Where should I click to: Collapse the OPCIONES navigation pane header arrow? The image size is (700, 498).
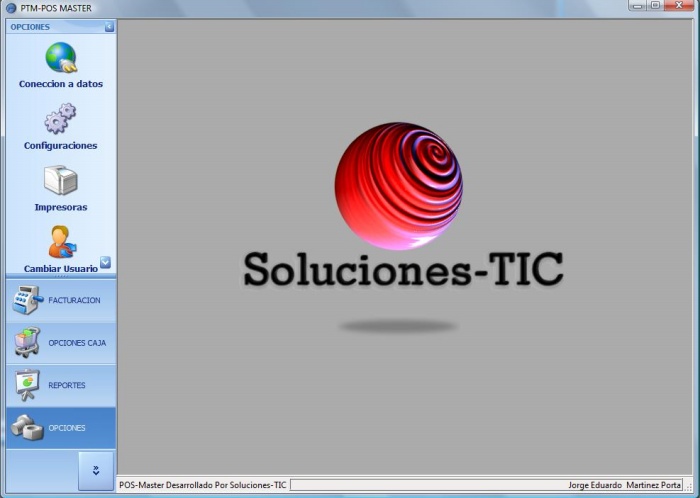pos(109,27)
